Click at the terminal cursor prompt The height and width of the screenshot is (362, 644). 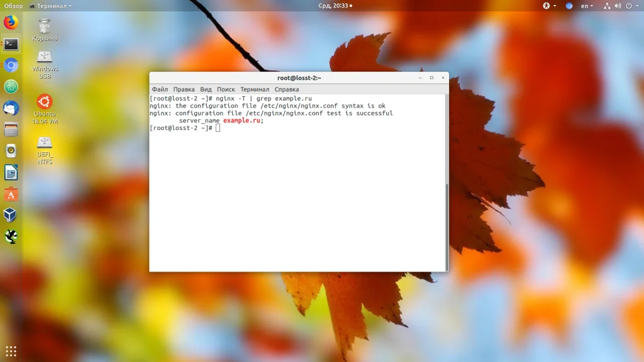[218, 128]
